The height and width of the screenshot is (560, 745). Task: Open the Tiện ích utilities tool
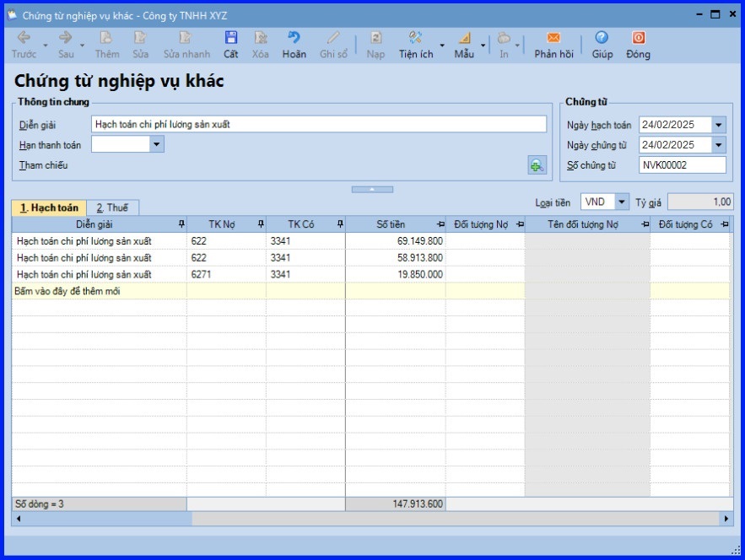pyautogui.click(x=415, y=38)
